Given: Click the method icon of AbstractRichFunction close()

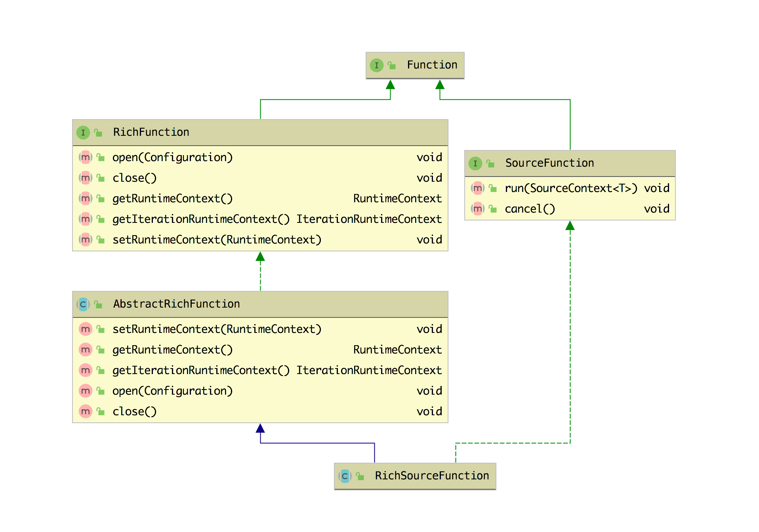Looking at the screenshot, I should (85, 412).
